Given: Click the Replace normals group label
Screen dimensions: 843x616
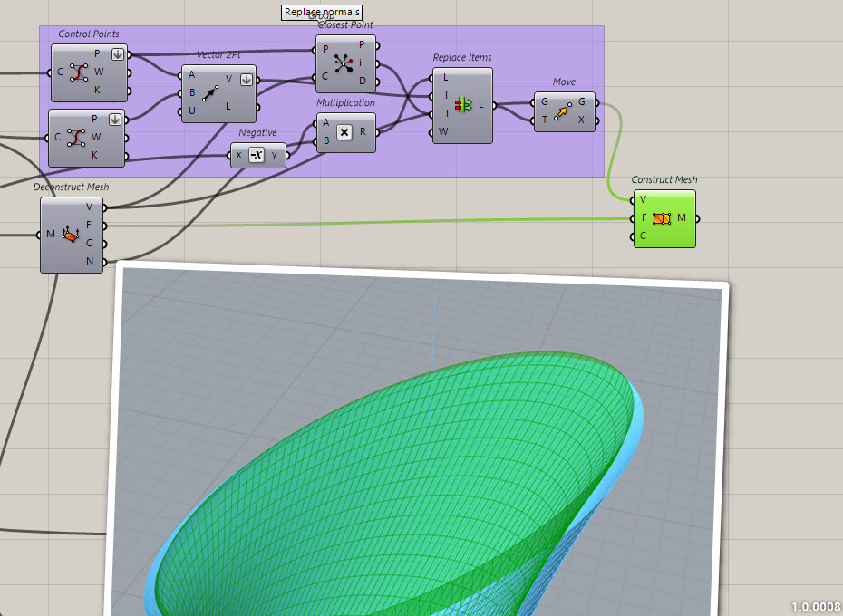Looking at the screenshot, I should click(321, 13).
